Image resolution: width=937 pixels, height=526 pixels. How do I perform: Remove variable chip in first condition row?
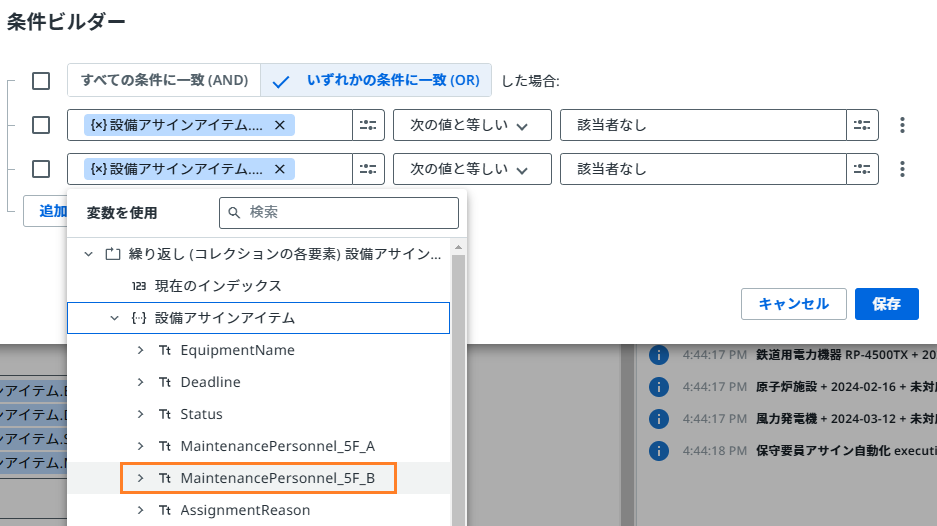click(x=279, y=125)
